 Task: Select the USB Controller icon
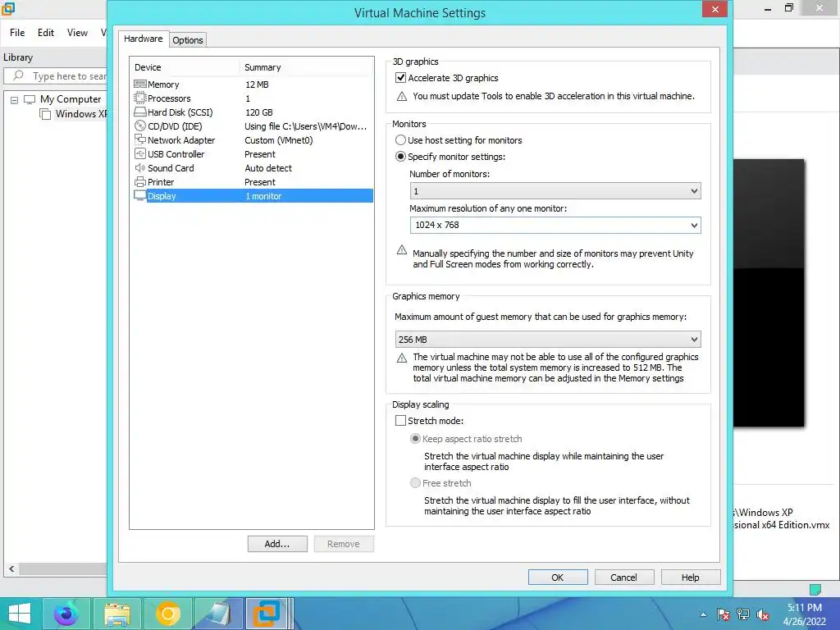pos(139,153)
